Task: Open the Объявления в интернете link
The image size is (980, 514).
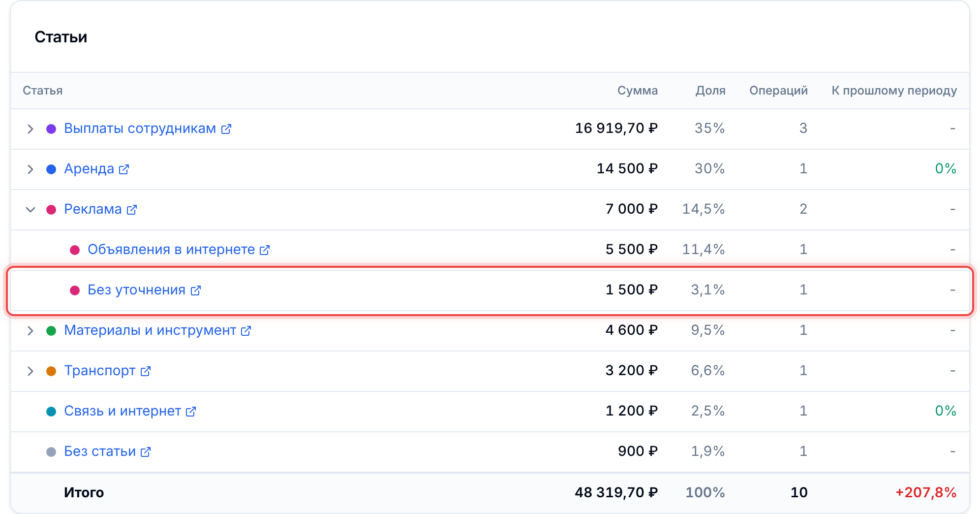Action: (171, 250)
